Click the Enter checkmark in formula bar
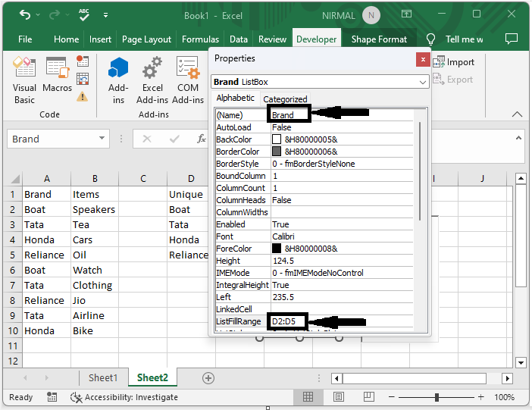532x410 pixels. 174,139
